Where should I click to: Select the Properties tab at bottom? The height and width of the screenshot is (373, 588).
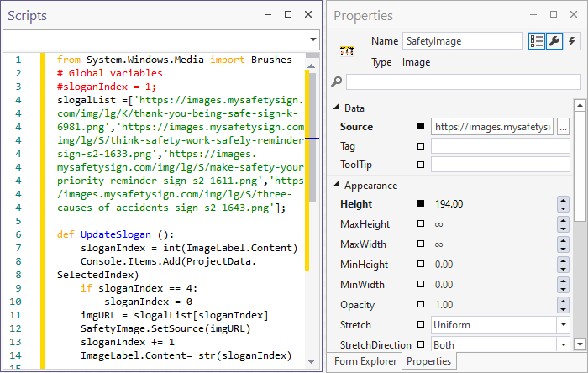point(429,362)
